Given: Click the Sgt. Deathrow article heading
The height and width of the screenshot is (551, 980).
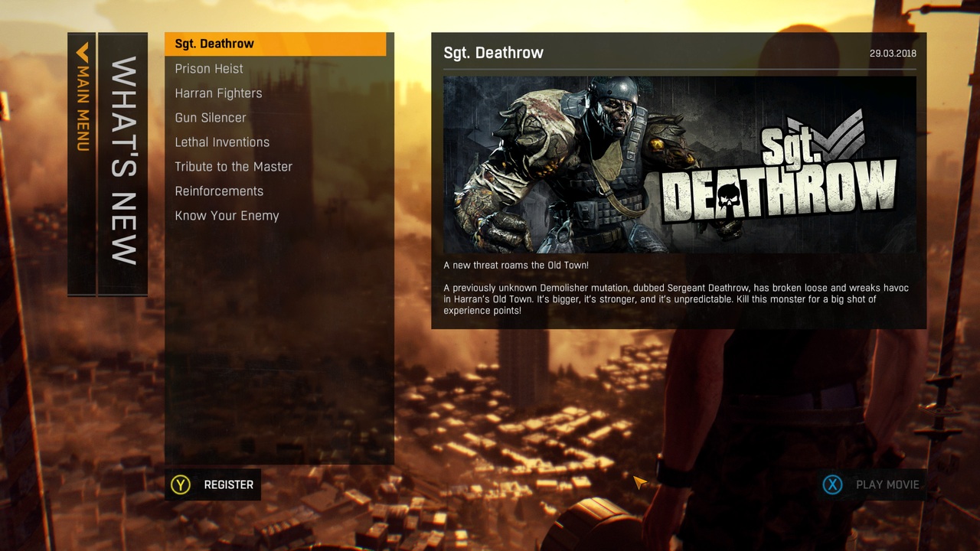Looking at the screenshot, I should (x=494, y=53).
